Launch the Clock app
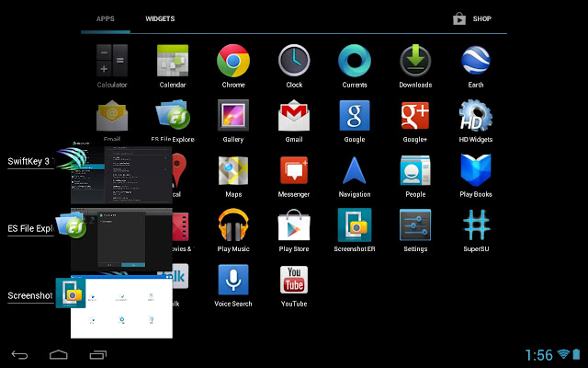This screenshot has height=368, width=588. (294, 62)
